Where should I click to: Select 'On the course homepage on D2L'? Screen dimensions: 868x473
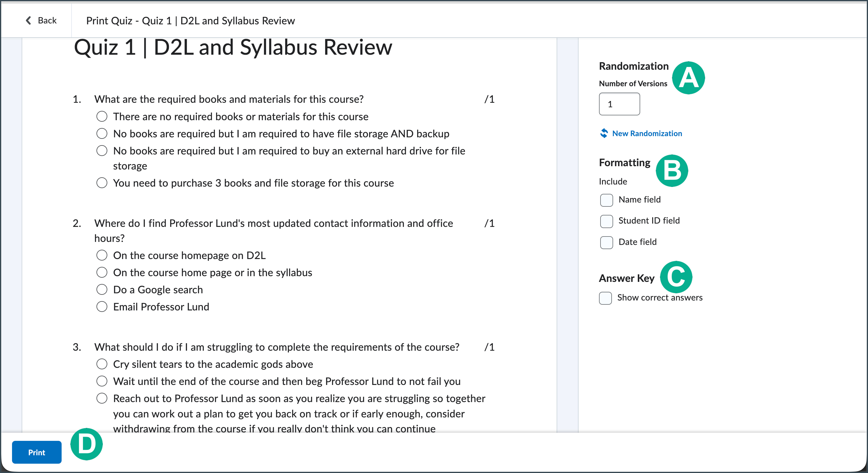[102, 255]
